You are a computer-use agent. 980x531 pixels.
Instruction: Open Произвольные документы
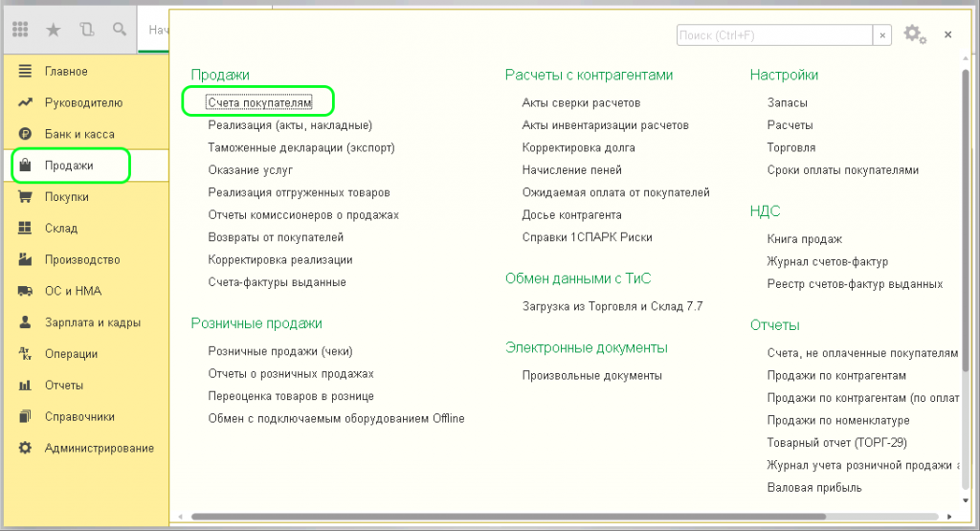pos(592,375)
